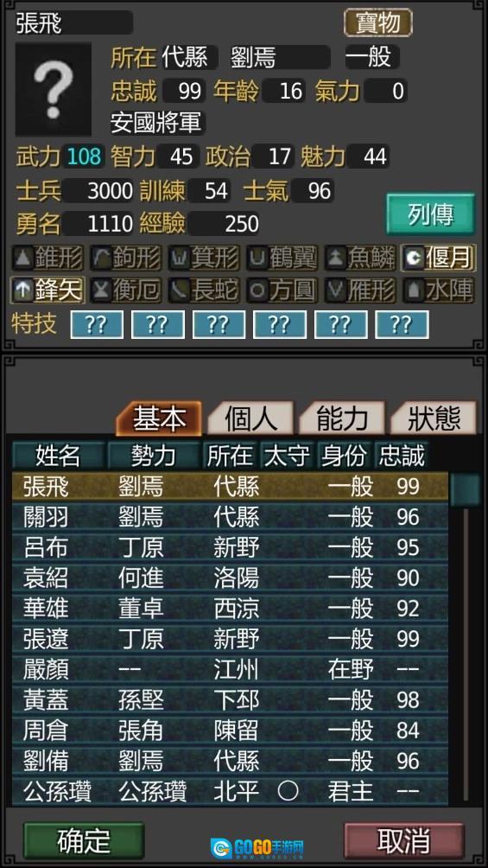Open the 能力 tab
Viewport: 488px width, 868px height.
341,419
